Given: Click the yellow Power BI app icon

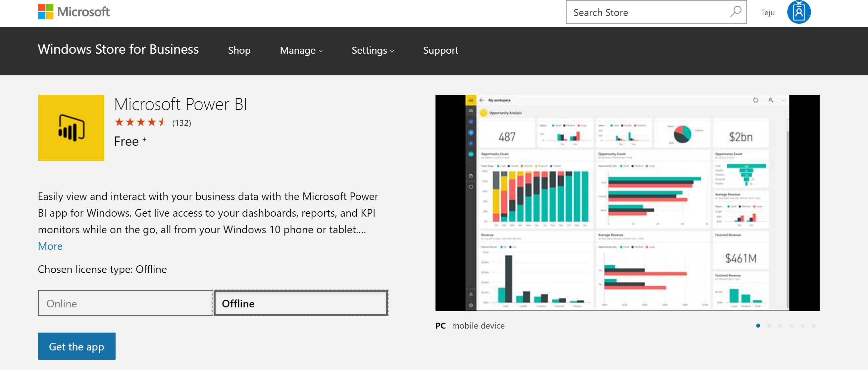Looking at the screenshot, I should tap(71, 128).
